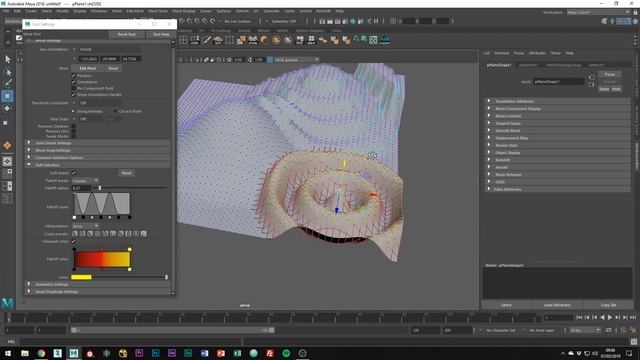Screen dimensions: 640x360
Task: Open Attributes menu in Attribute Editor
Action: [x=537, y=53]
